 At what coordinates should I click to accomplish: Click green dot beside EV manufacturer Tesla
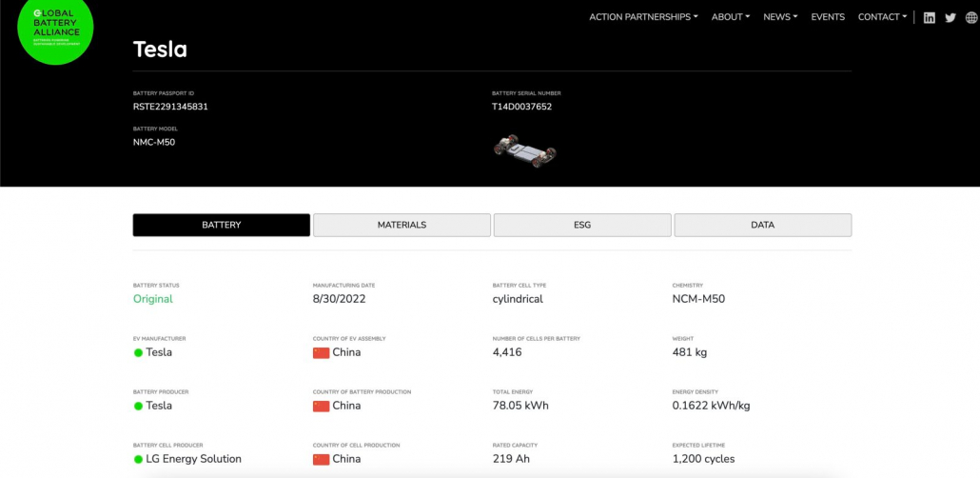coord(138,352)
